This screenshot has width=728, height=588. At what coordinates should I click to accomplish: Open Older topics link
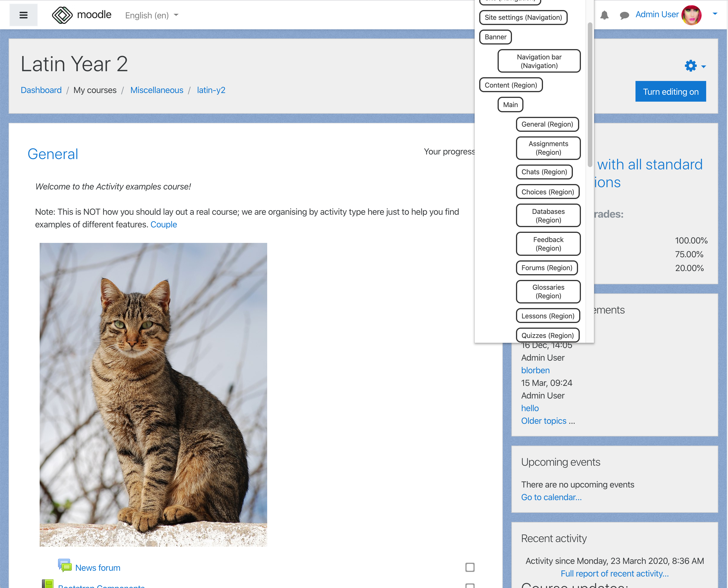coord(544,421)
